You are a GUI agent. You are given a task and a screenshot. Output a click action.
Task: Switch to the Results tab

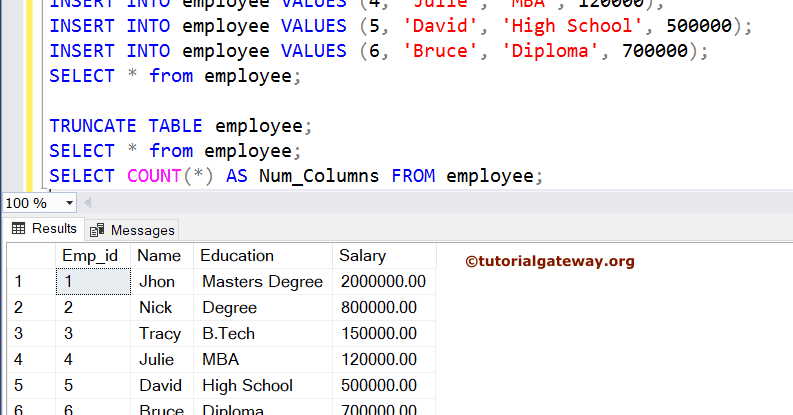[x=44, y=228]
